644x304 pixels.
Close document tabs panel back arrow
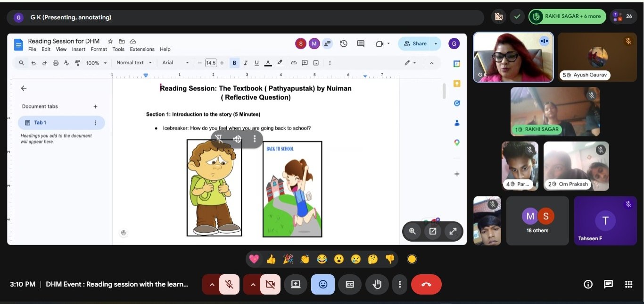(24, 88)
